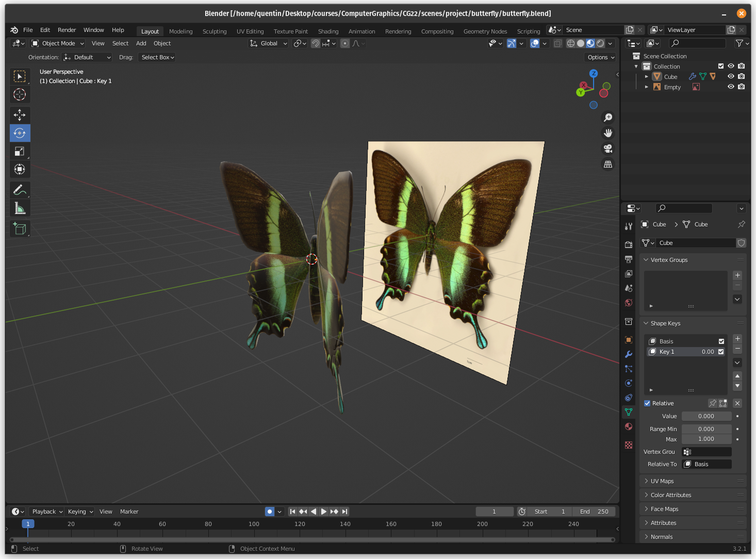Screen dimensions: 756x559
Task: Activate the Cursor tool
Action: [x=20, y=94]
